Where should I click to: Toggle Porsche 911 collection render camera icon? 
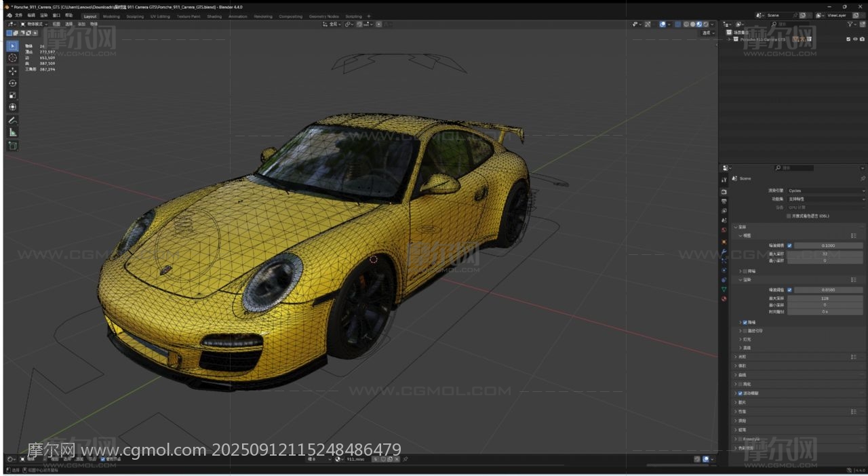point(862,39)
